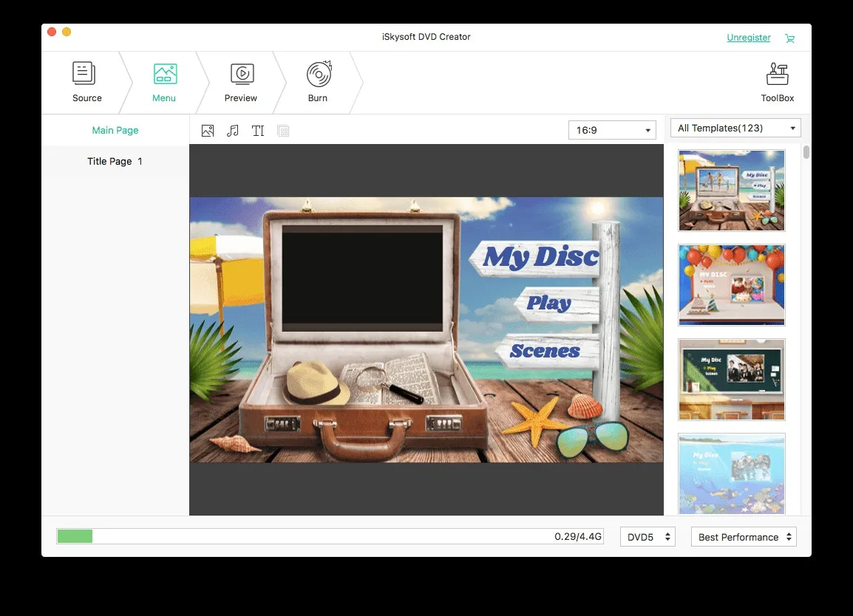Open the ToolBox panel icon
The image size is (853, 616).
(777, 72)
